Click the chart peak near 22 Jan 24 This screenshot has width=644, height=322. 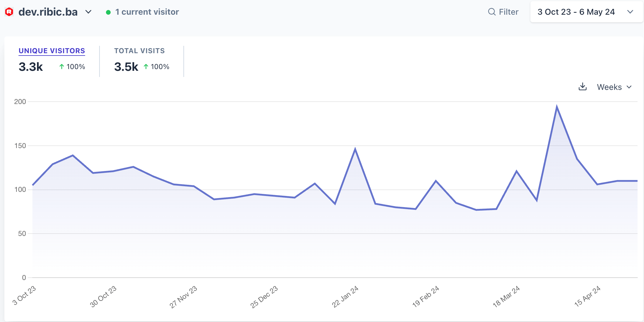355,149
